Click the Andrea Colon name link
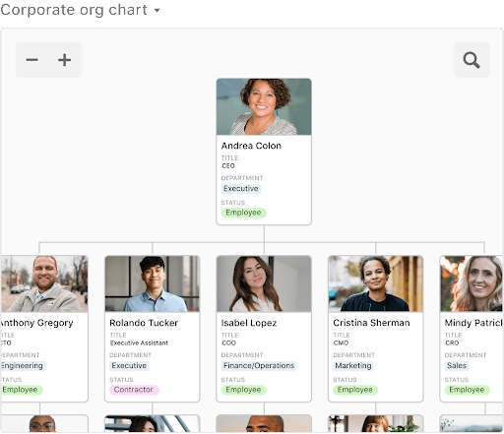Screen dimensions: 504x434 point(251,146)
